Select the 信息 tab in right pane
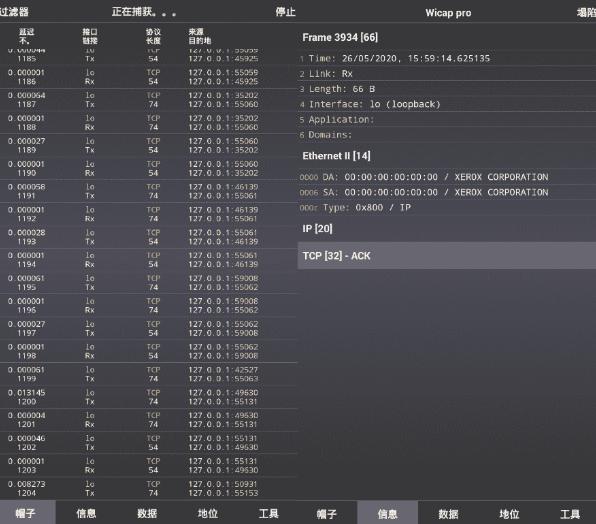The image size is (596, 524). tap(387, 513)
